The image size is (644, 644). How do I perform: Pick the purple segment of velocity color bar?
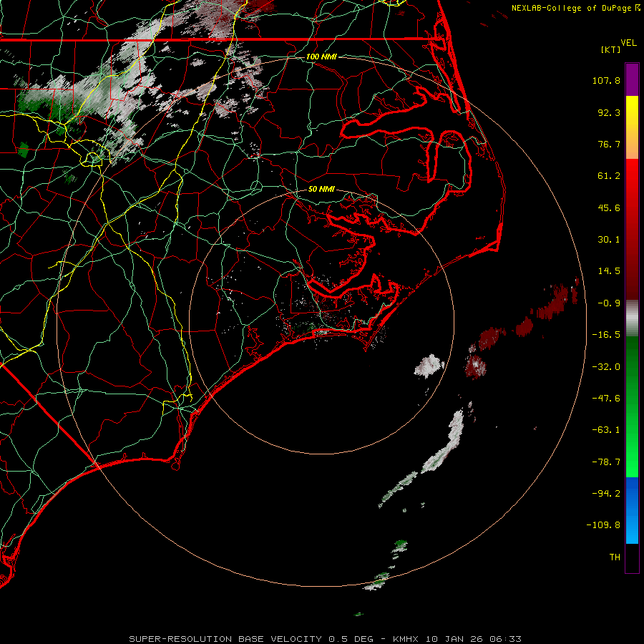pos(632,79)
